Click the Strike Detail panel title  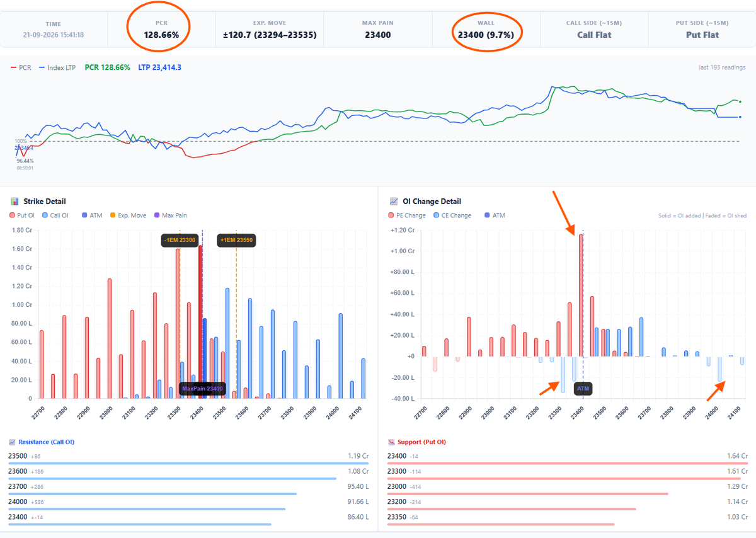45,202
